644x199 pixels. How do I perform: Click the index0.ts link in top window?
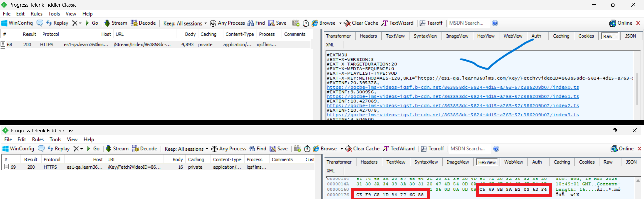click(x=453, y=87)
